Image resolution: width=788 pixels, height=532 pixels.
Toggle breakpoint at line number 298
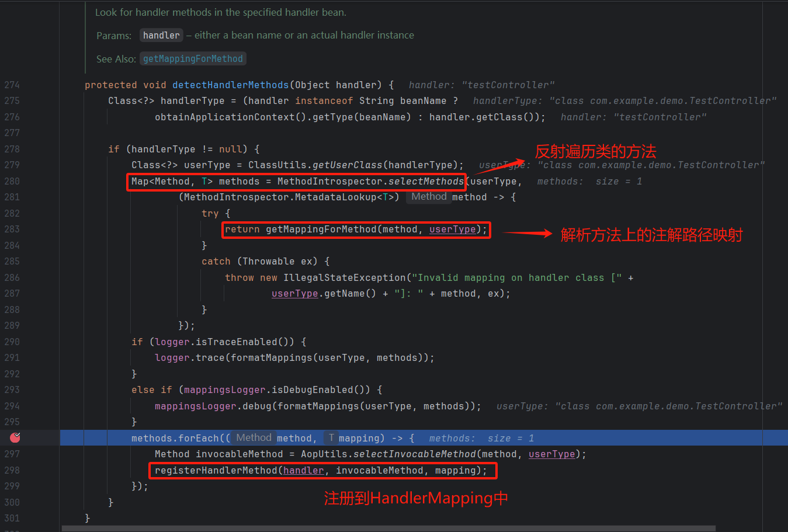tap(12, 471)
